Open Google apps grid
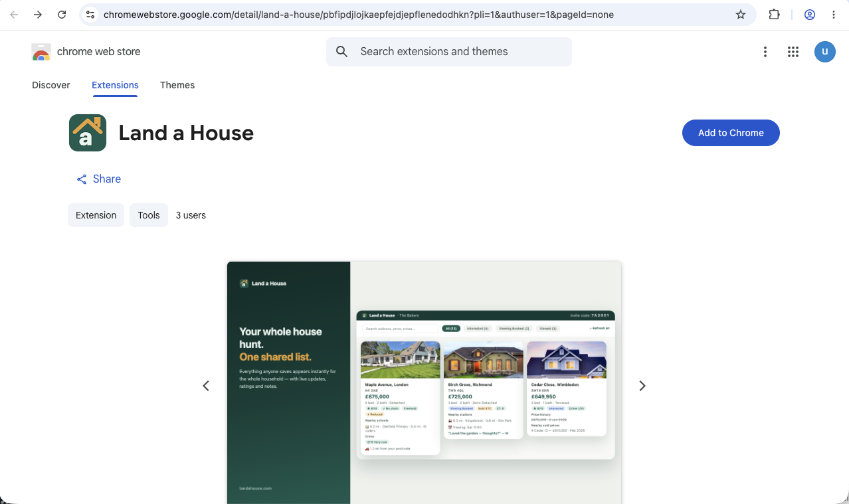The image size is (849, 504). pos(793,52)
